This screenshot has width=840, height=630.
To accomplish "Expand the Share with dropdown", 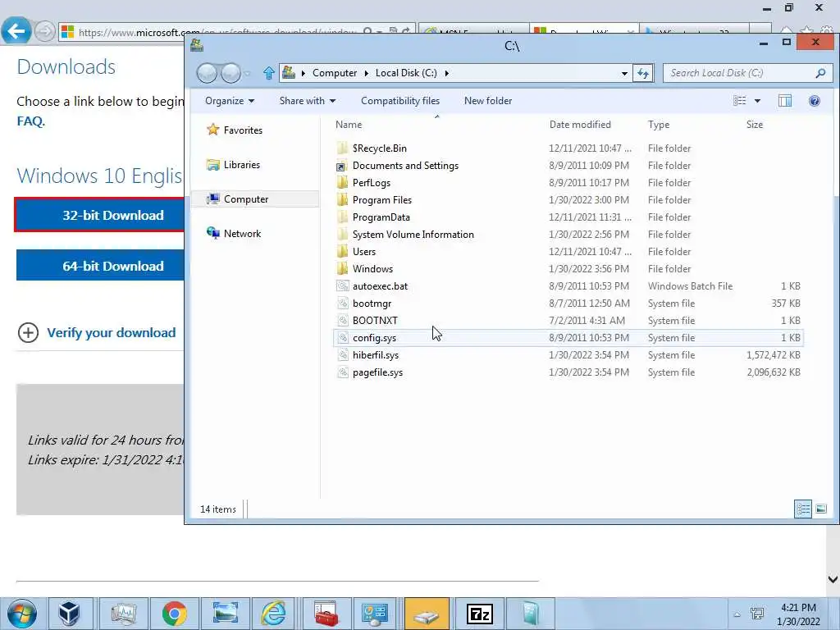I will [x=308, y=101].
